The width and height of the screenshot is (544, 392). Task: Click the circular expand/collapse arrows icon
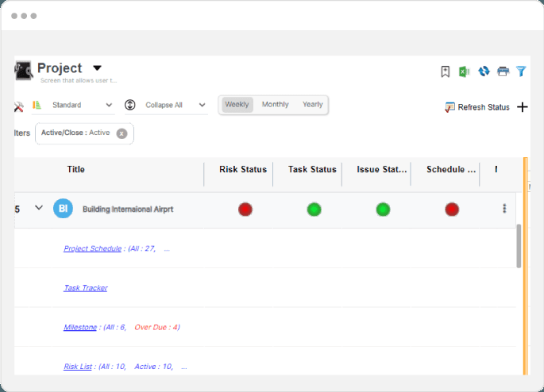129,105
